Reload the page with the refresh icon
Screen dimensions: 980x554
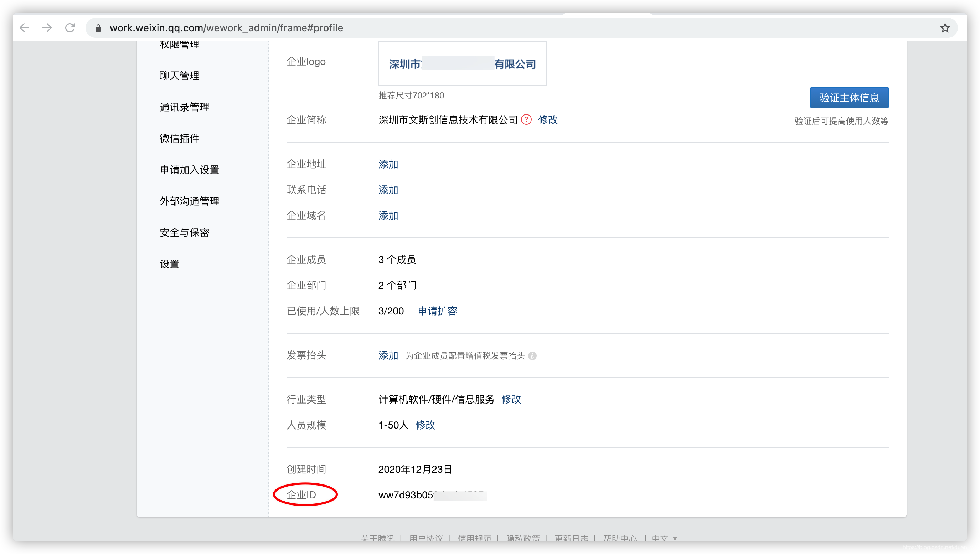click(x=70, y=28)
